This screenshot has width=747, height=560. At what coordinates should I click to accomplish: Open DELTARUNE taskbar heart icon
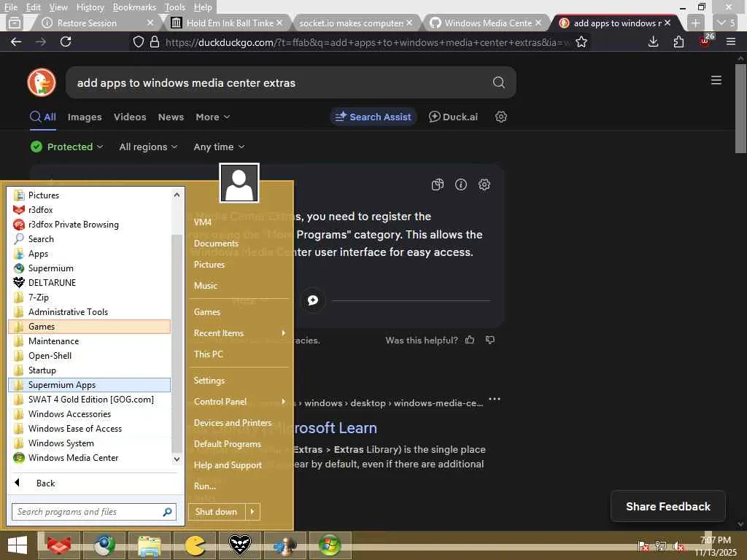point(239,545)
